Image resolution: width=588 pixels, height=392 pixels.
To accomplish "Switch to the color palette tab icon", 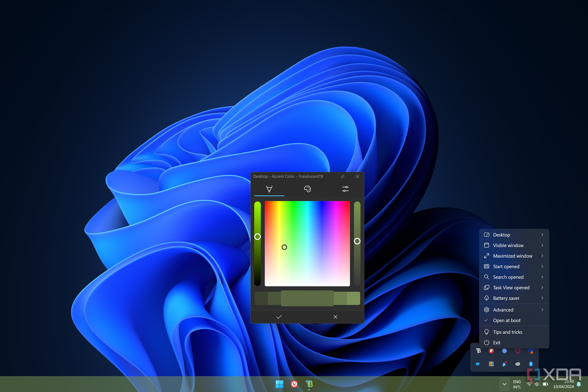I will 307,189.
